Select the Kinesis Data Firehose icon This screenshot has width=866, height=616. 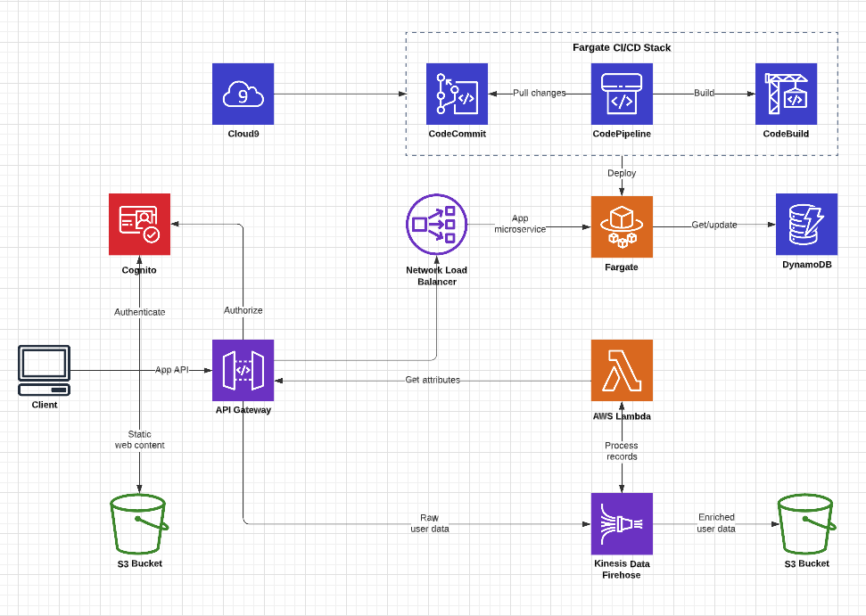coord(622,523)
